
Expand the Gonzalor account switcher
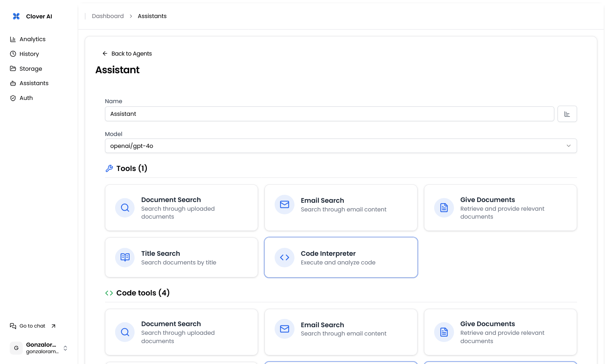(x=65, y=348)
